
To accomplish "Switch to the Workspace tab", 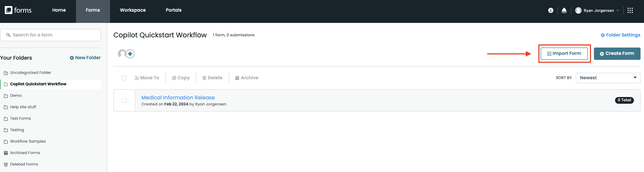I will pyautogui.click(x=133, y=10).
